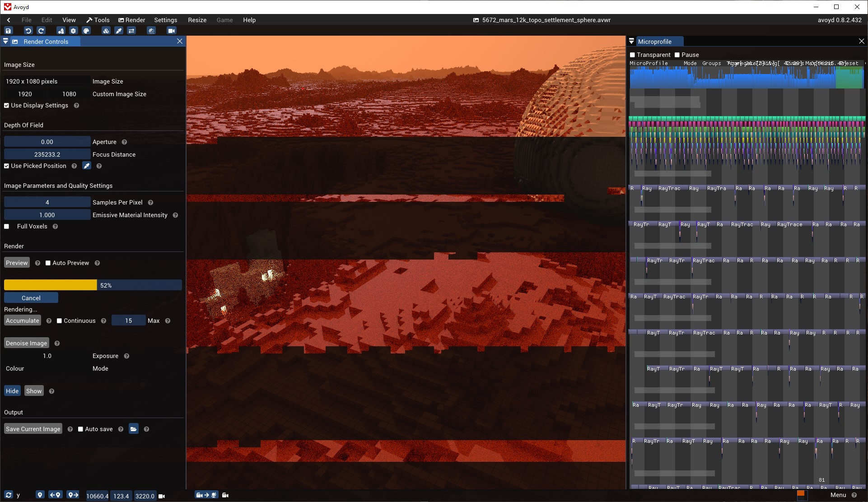Go to previous location marker
Image resolution: width=868 pixels, height=502 pixels.
(55, 495)
